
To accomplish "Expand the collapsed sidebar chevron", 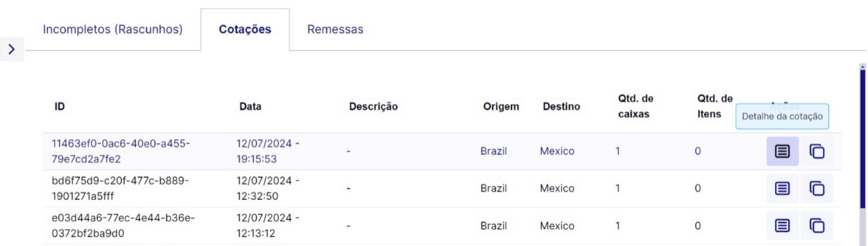I will (11, 50).
